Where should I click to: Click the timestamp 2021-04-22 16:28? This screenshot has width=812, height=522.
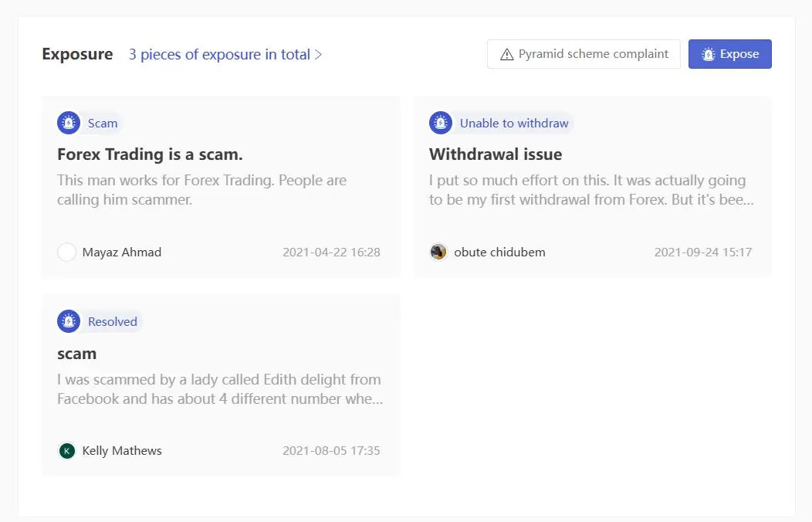tap(331, 253)
